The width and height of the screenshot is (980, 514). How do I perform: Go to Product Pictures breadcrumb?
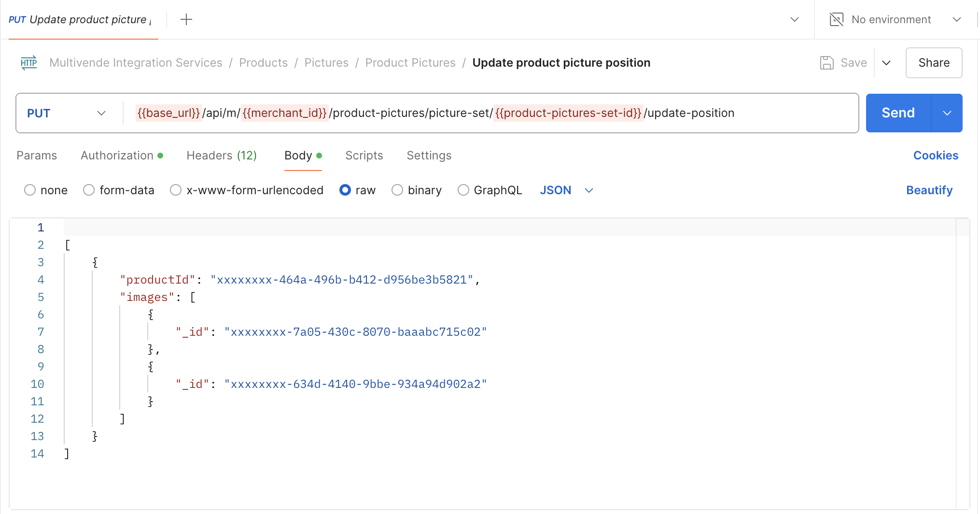(410, 63)
